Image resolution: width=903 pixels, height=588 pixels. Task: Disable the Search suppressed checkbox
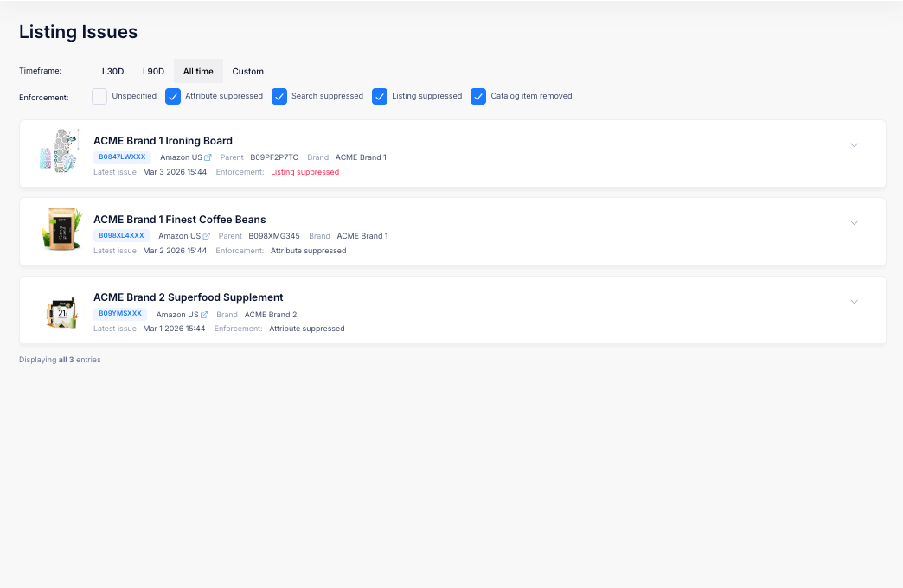[x=279, y=96]
